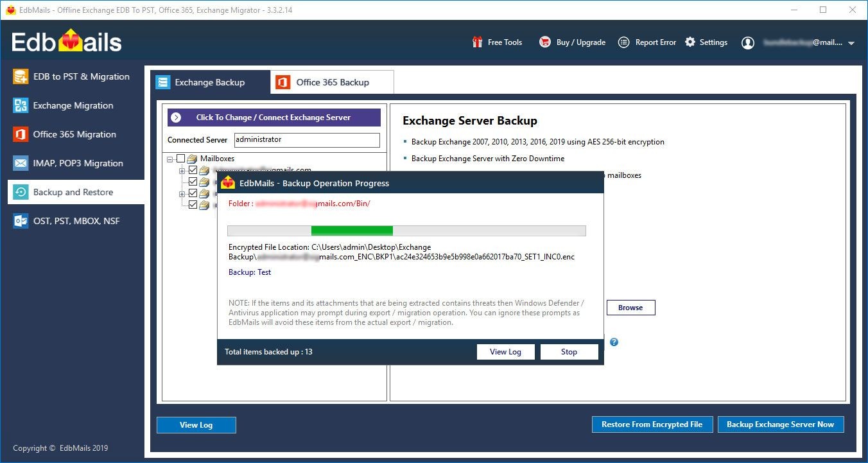Click the 'Total items backed up : 13' text
This screenshot has height=463, width=868.
268,352
